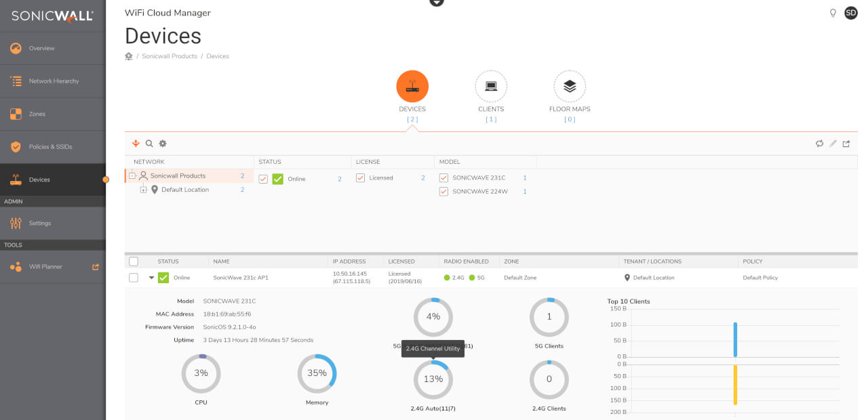Click the Devices breadcrumb link
Screen dimensions: 868x420
tap(218, 56)
